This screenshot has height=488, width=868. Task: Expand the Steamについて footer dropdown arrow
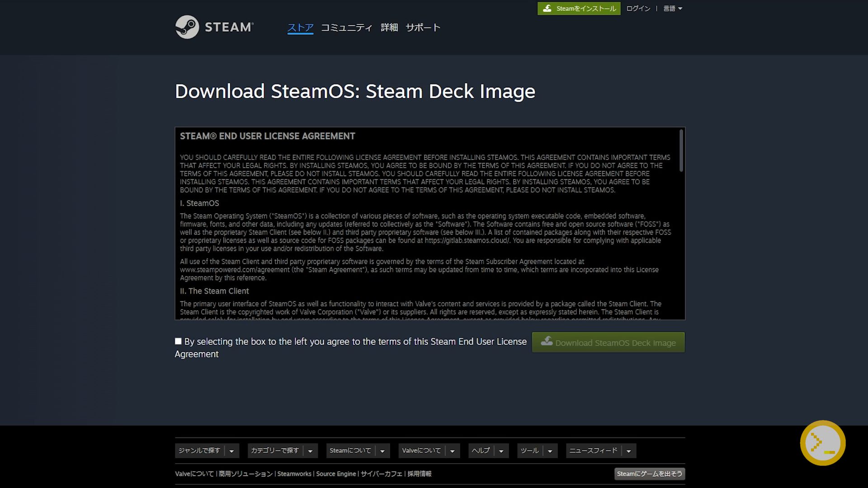[x=382, y=451]
